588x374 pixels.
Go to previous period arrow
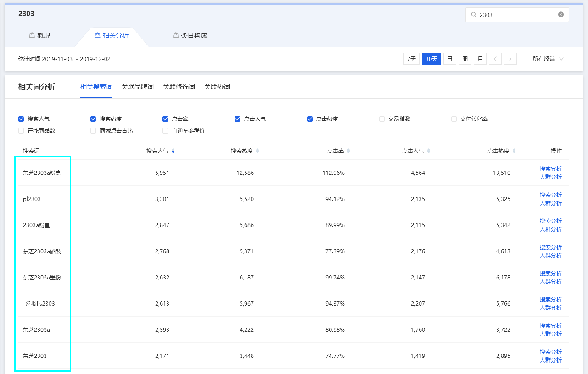[x=495, y=59]
